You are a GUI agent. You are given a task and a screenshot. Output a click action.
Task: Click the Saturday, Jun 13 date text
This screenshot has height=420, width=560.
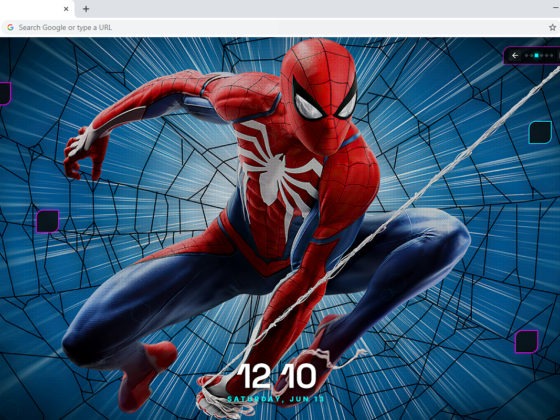(276, 399)
